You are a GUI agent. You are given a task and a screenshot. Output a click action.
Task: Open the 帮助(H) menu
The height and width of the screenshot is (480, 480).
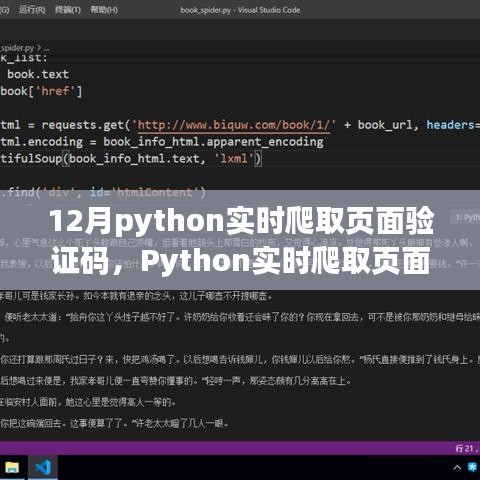point(104,10)
